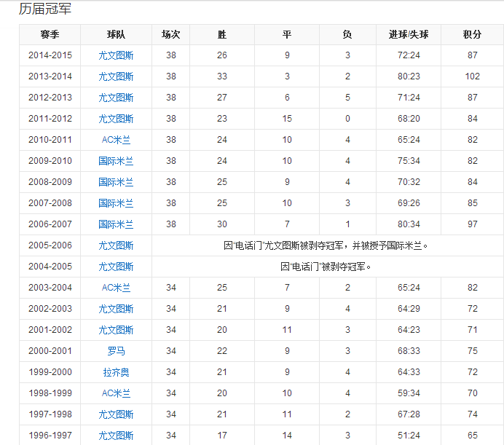
Task: Open 尤文图斯 link in 1996-1997 row
Action: tap(116, 436)
